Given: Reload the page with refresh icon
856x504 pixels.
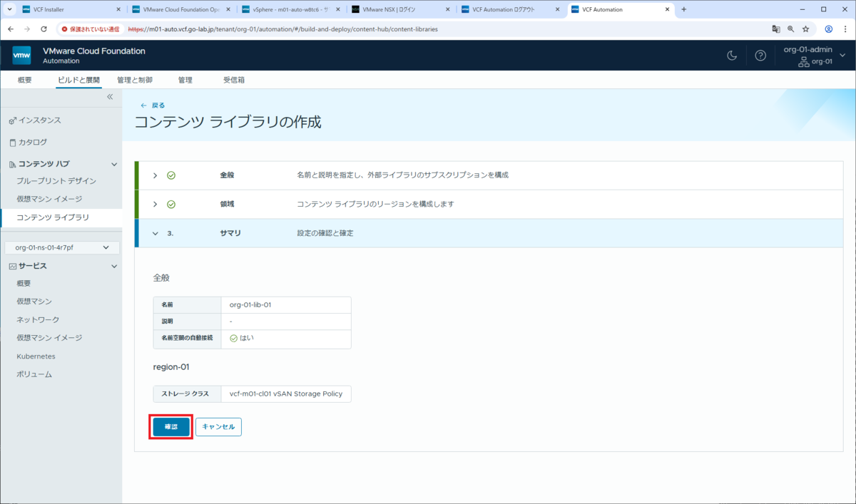Looking at the screenshot, I should 44,29.
